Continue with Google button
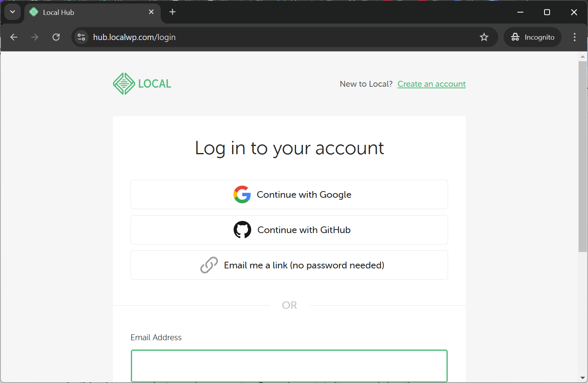Screen dimensions: 588x383 (x=289, y=195)
